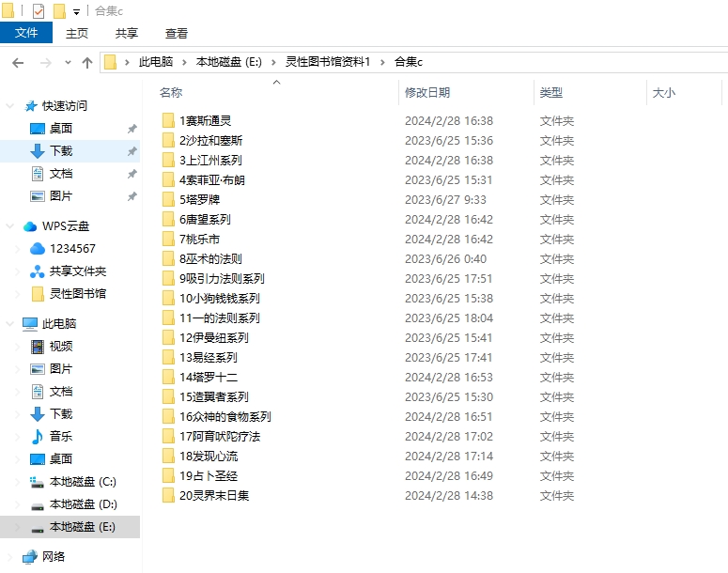Select WPS云盘 in navigation pane
The height and width of the screenshot is (573, 728).
click(x=66, y=226)
